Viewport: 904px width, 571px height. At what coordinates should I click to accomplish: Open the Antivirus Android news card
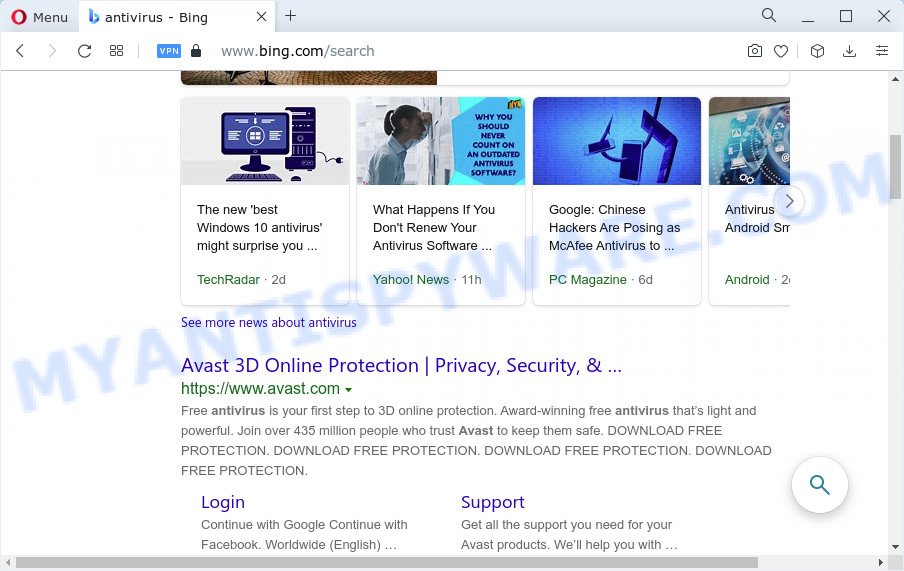749,201
